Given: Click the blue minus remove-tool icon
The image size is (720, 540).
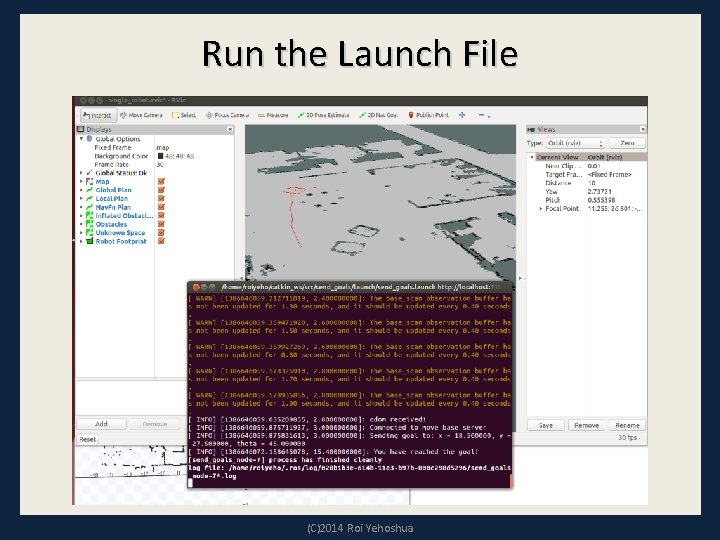Looking at the screenshot, I should (481, 115).
